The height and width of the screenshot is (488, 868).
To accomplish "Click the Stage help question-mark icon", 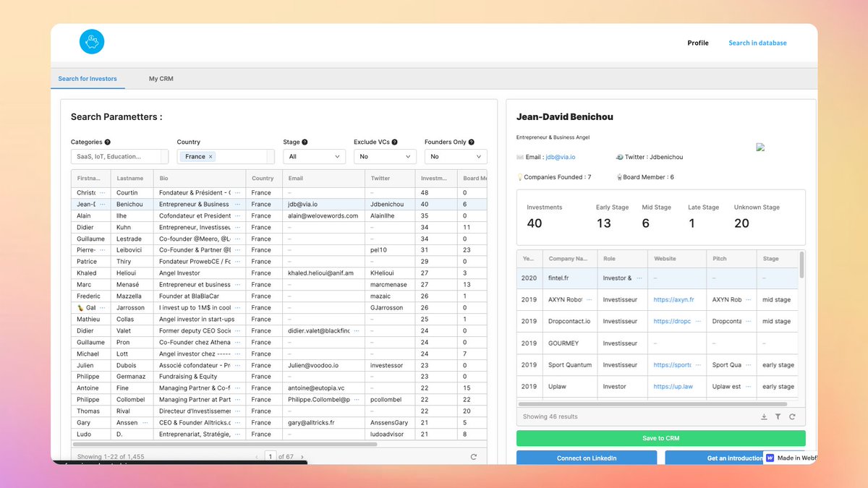I will click(305, 142).
